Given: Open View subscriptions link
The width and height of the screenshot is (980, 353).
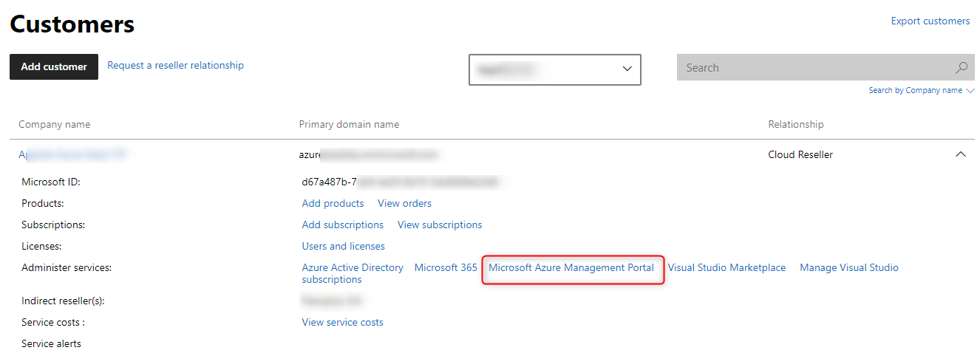Looking at the screenshot, I should coord(440,225).
